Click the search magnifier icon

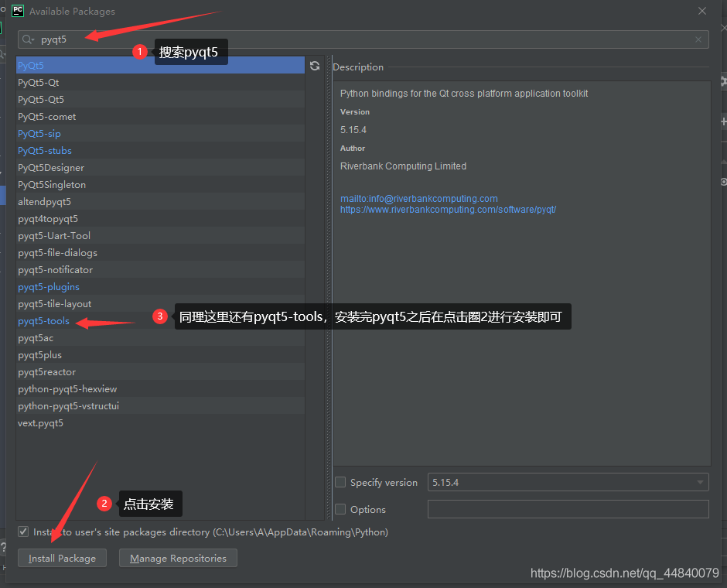(x=28, y=39)
